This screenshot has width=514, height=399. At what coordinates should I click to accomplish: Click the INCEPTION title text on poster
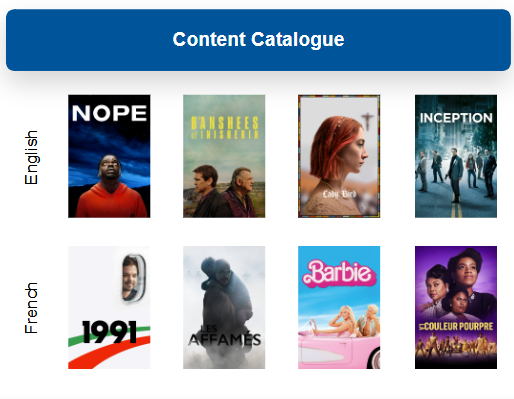(456, 118)
